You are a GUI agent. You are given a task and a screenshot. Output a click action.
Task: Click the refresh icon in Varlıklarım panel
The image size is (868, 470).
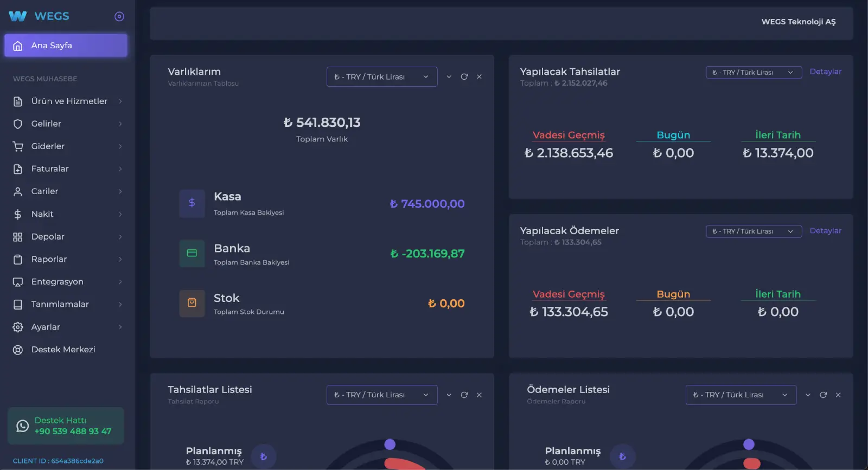[x=464, y=77]
